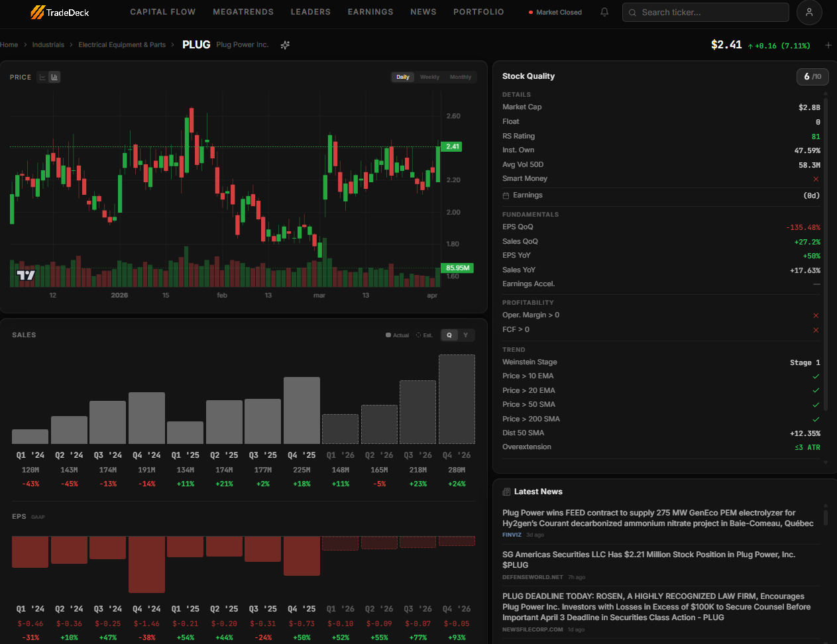
Task: Click the Overextension value ≤3 ATR
Action: (x=808, y=447)
